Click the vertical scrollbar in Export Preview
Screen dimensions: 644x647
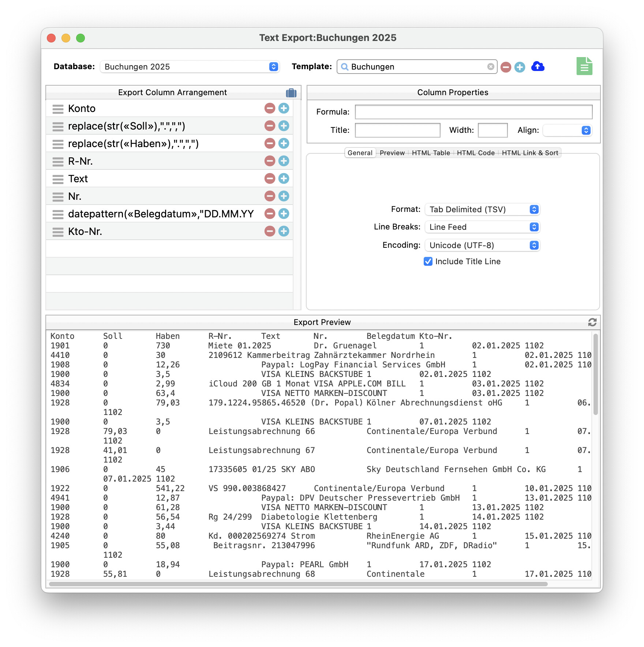596,374
